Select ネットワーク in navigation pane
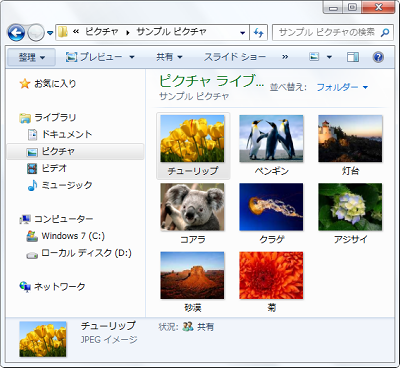The width and height of the screenshot is (400, 368). click(x=59, y=287)
